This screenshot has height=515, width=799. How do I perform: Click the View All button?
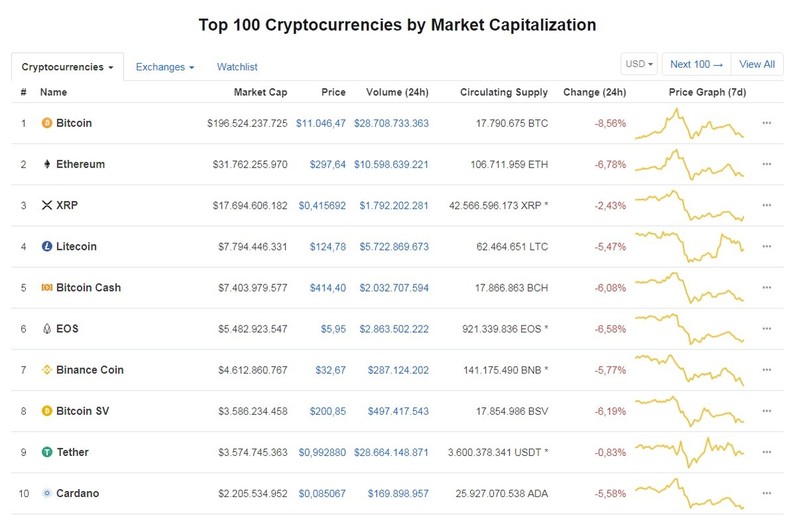pyautogui.click(x=757, y=64)
